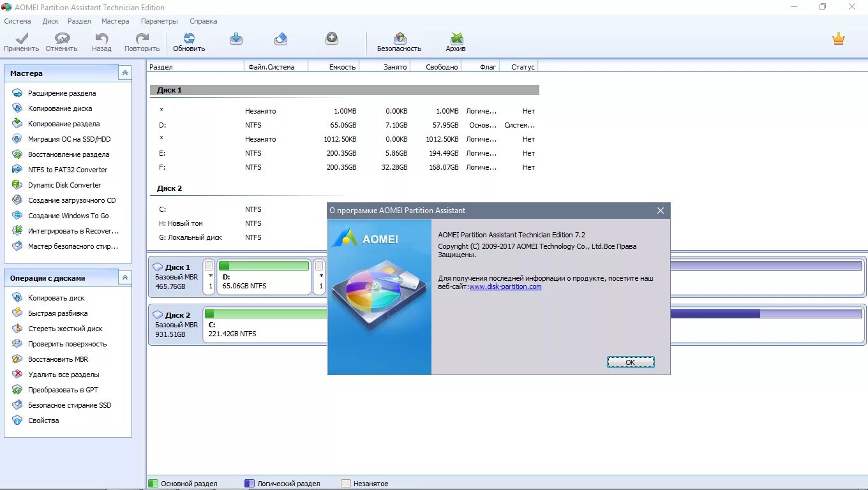Select the D: NTFS partition row
The height and width of the screenshot is (490, 868).
(345, 125)
